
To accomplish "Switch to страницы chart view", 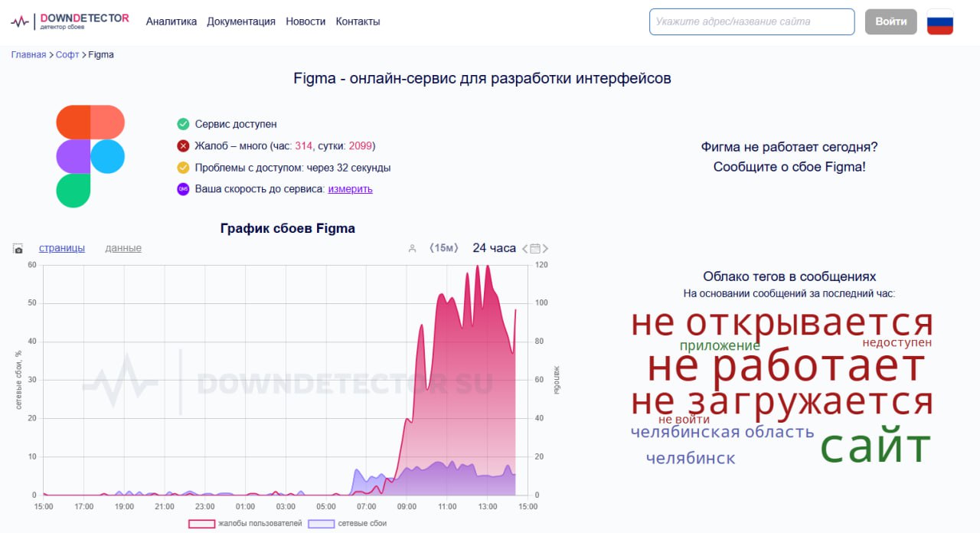I will coord(62,248).
